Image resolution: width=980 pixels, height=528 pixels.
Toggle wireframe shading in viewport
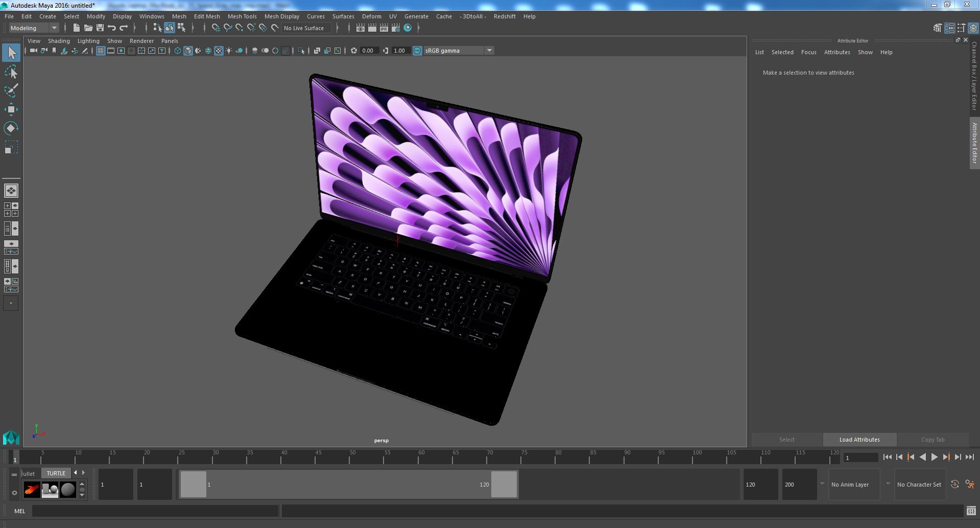coord(178,51)
